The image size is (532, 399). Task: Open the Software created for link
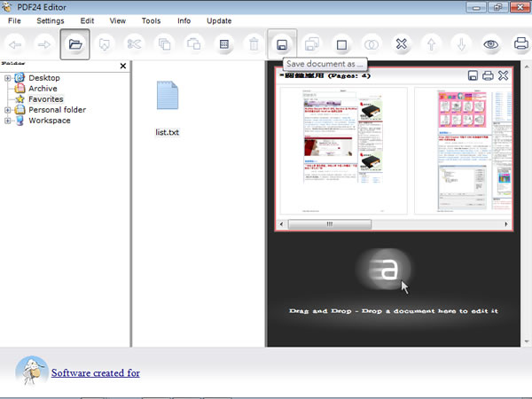pos(95,372)
